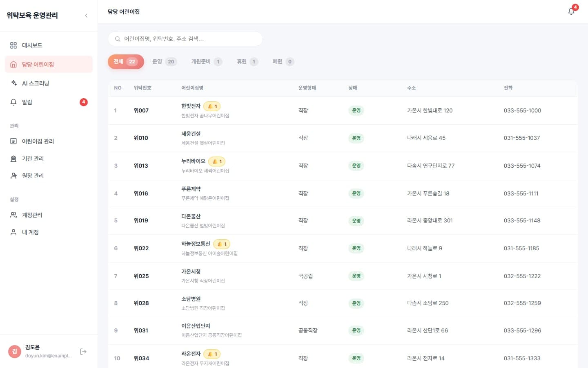Click the alert badge beside 라온전자
Screen dimensions: 588x368
click(x=212, y=354)
